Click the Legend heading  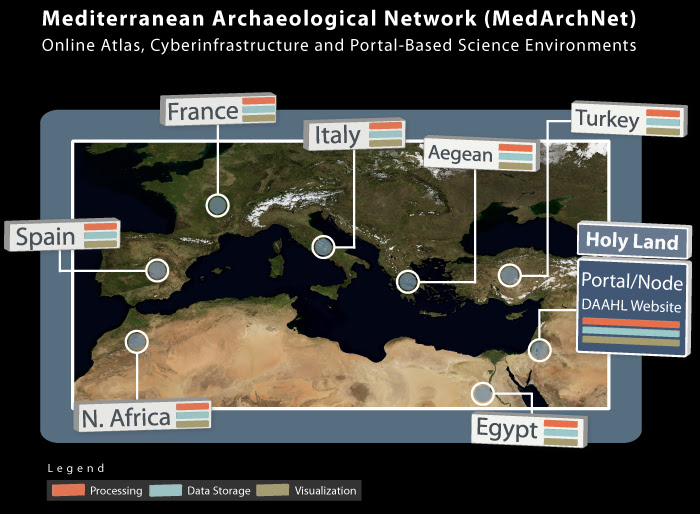[x=76, y=468]
